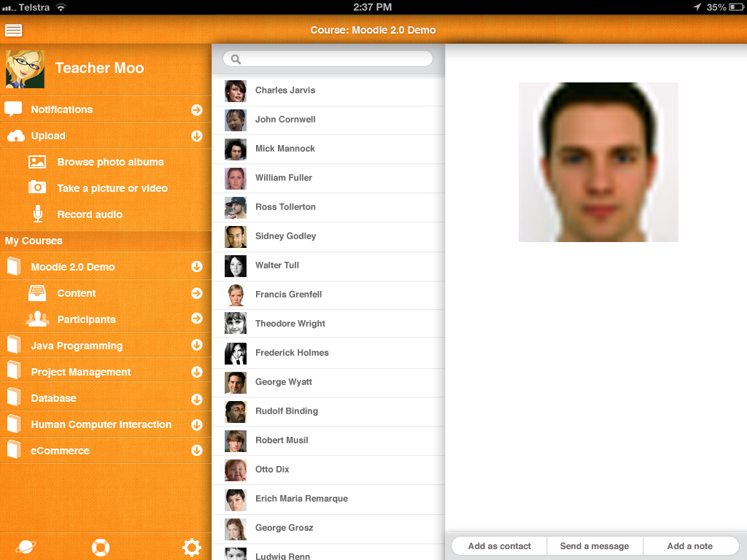
Task: Tap the large participant profile photo
Action: 598,162
